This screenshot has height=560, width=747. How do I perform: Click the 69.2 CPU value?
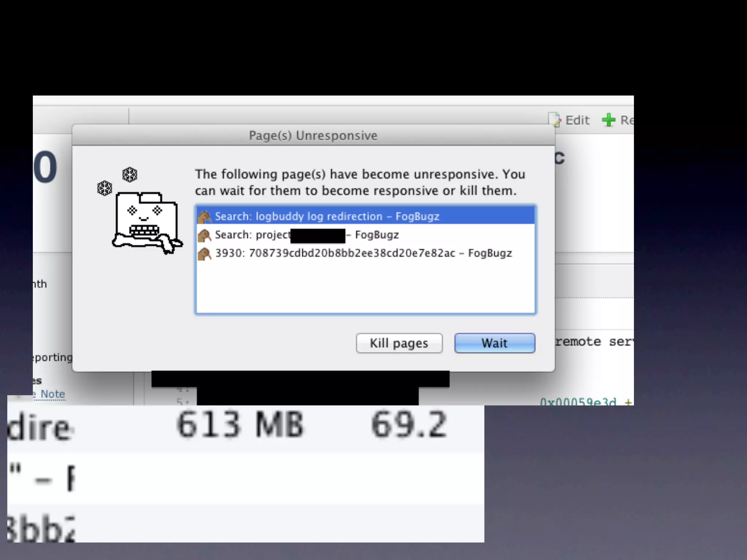coord(409,424)
